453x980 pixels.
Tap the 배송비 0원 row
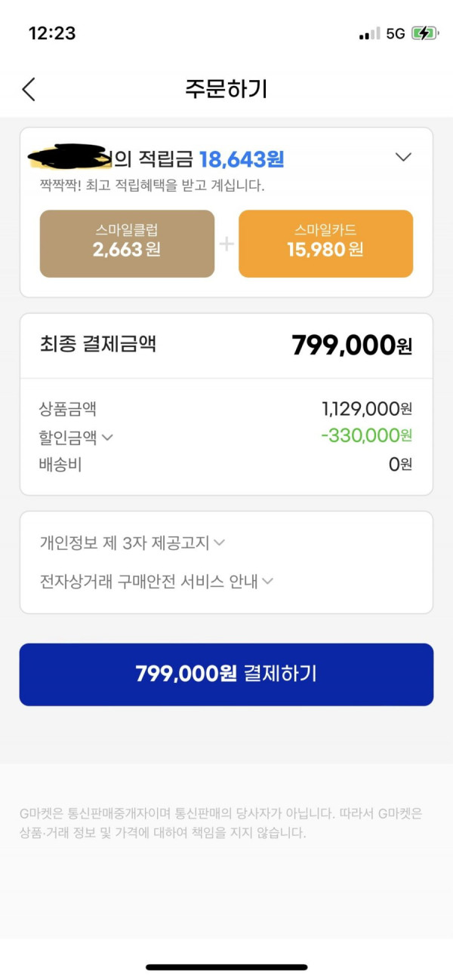pyautogui.click(x=226, y=464)
